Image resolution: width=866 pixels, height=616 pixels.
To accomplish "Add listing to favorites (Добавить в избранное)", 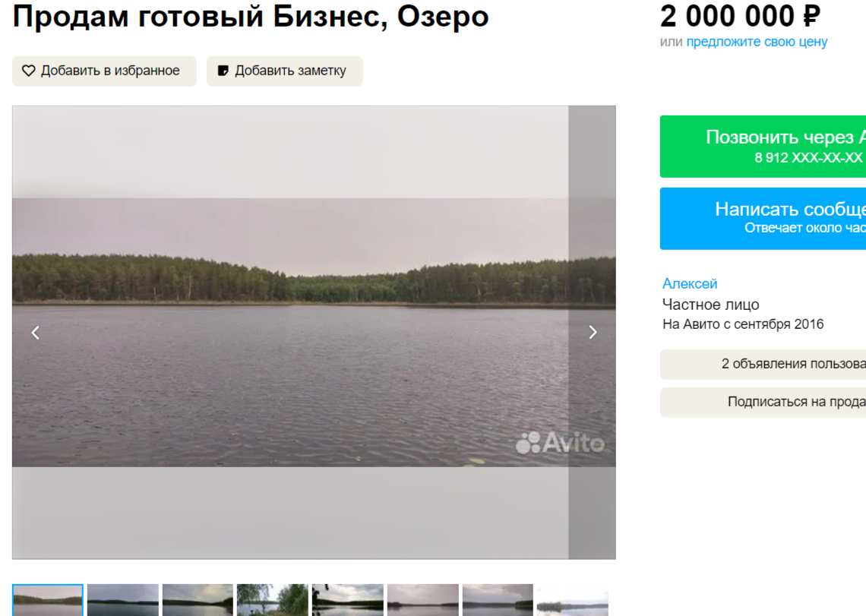I will pos(104,71).
